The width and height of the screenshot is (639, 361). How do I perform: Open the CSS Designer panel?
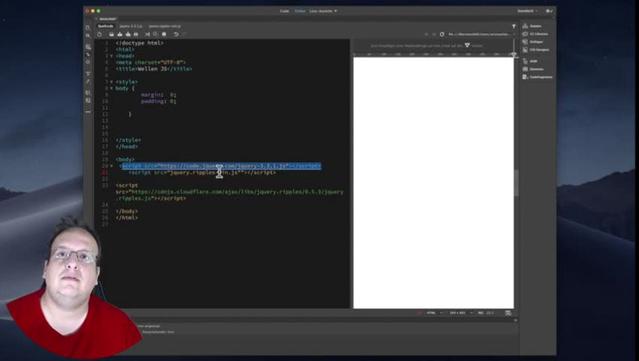(537, 50)
